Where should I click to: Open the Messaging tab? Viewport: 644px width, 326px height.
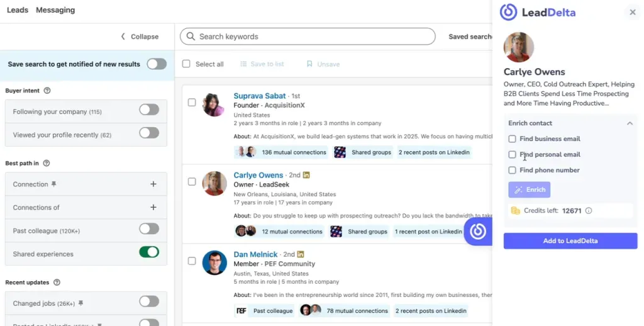(x=55, y=10)
